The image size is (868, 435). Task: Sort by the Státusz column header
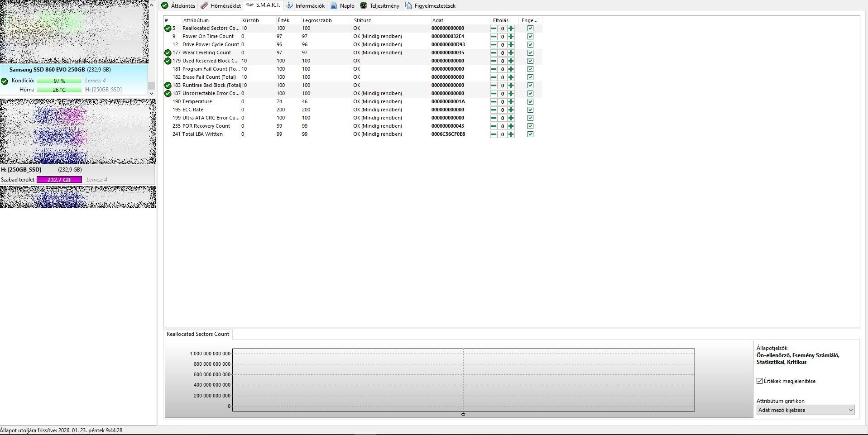(x=391, y=20)
